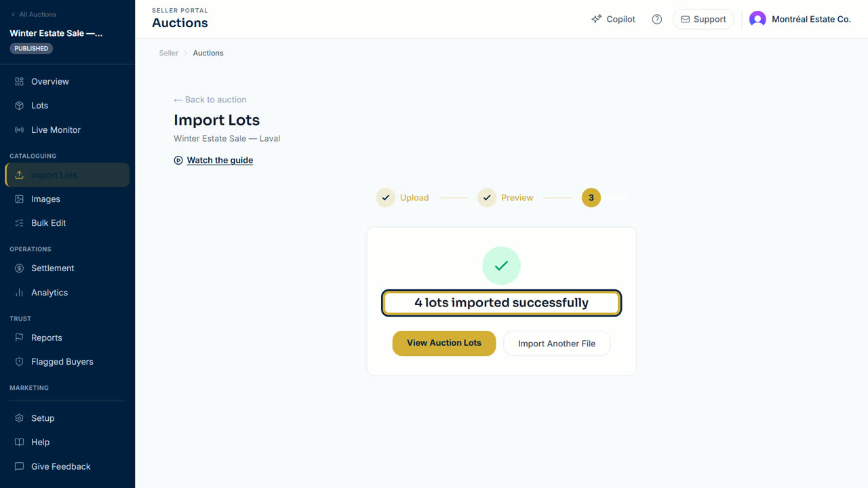The height and width of the screenshot is (488, 868).
Task: Click the Back to auction link
Action: coord(210,100)
